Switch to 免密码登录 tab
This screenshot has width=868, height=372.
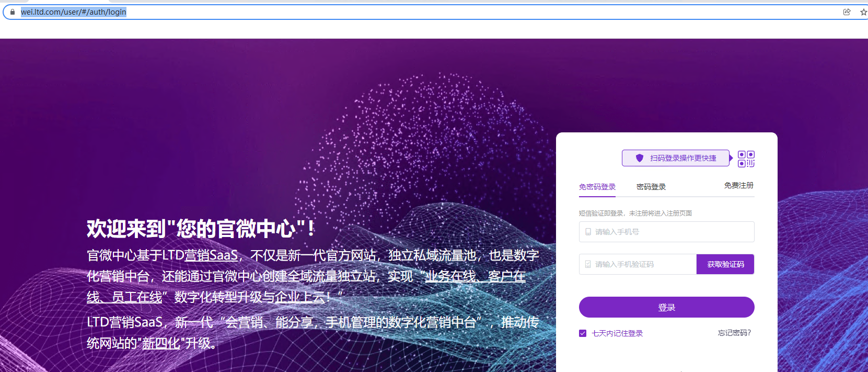(x=597, y=187)
